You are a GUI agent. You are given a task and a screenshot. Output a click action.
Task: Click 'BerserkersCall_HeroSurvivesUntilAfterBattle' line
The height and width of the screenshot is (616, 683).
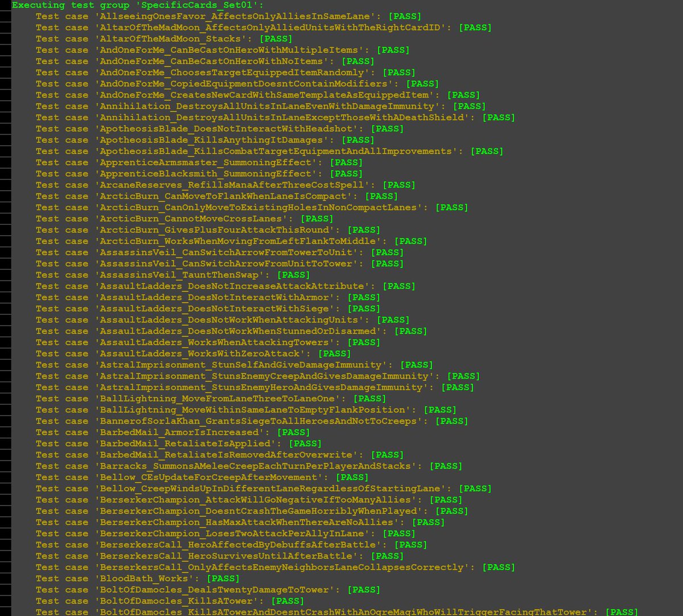tap(220, 556)
